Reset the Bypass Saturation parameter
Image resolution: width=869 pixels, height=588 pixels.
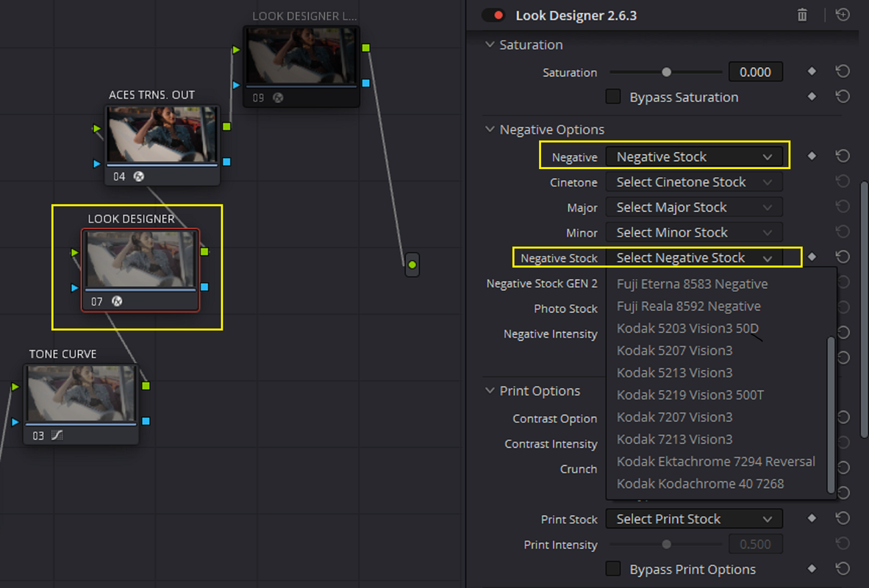tap(843, 96)
